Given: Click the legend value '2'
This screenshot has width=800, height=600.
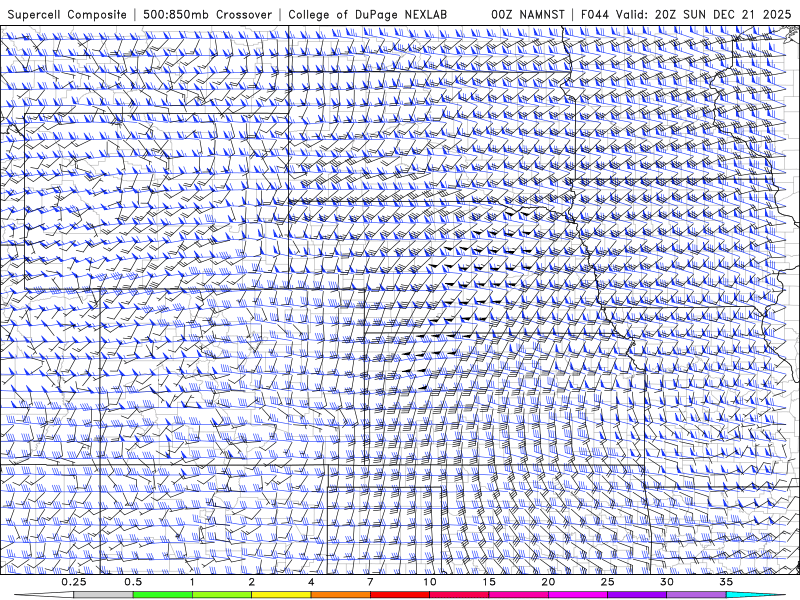Looking at the screenshot, I should pos(252,582).
